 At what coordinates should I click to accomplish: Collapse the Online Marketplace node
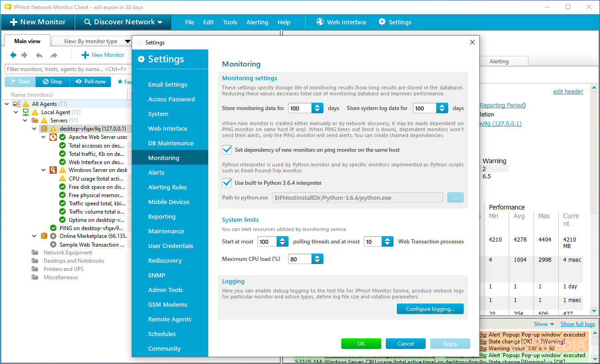click(34, 236)
